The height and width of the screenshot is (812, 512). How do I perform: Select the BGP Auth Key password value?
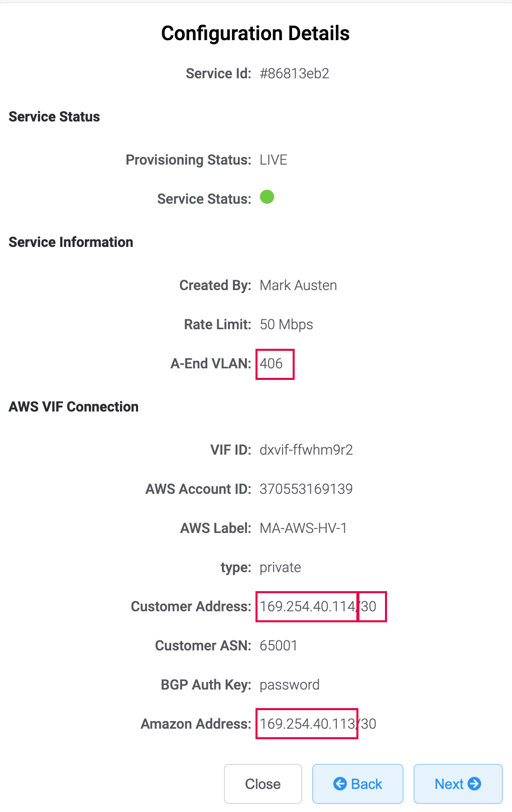click(x=289, y=685)
